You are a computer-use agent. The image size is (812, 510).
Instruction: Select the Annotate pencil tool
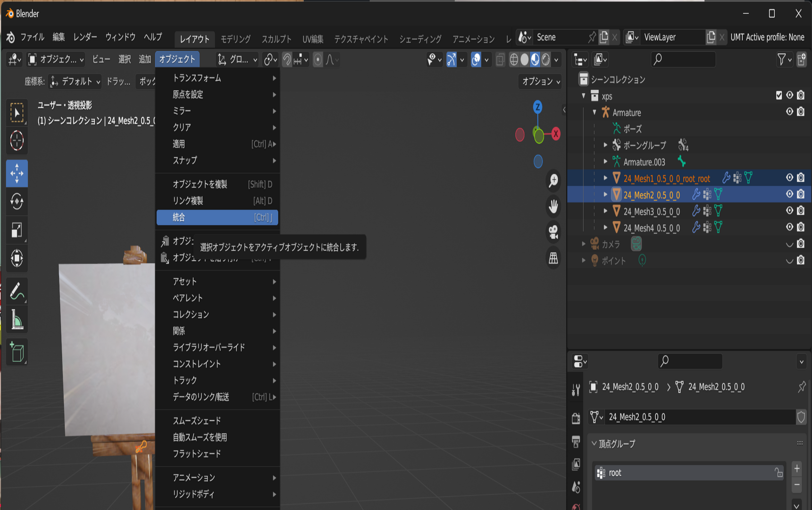(17, 291)
